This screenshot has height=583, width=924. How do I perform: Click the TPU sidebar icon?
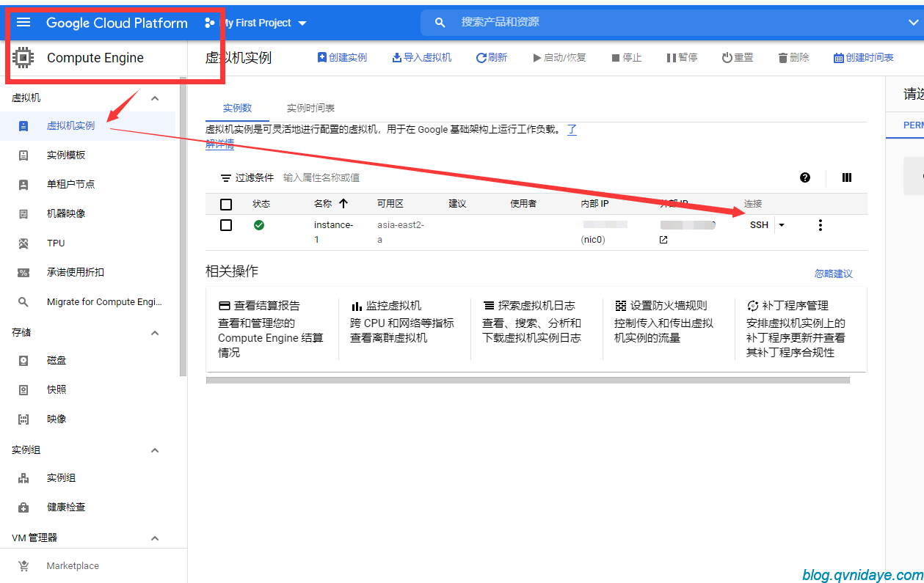pyautogui.click(x=23, y=243)
